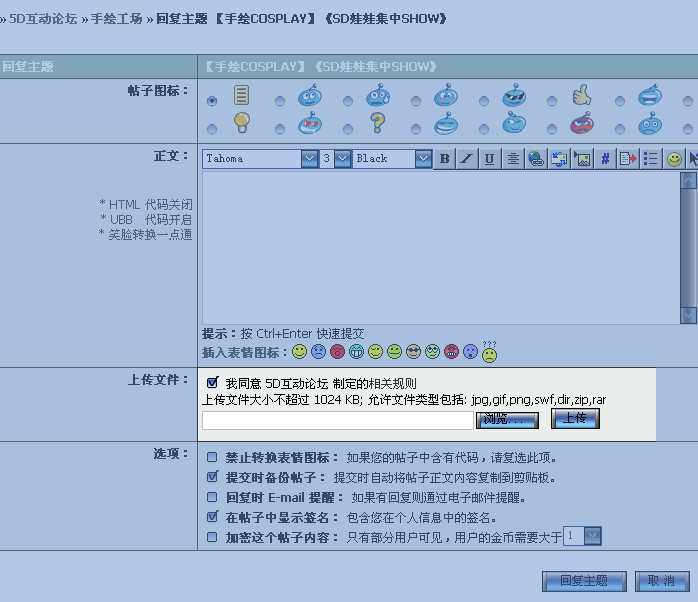This screenshot has height=602, width=698.
Task: Toggle the E-mail reminder on reply checkbox
Action: pyautogui.click(x=212, y=497)
